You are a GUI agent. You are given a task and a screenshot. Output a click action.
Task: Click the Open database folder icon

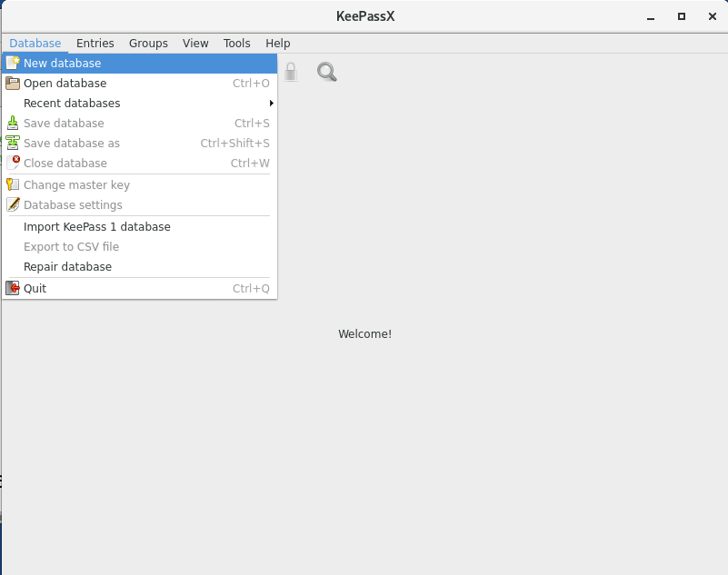[13, 83]
